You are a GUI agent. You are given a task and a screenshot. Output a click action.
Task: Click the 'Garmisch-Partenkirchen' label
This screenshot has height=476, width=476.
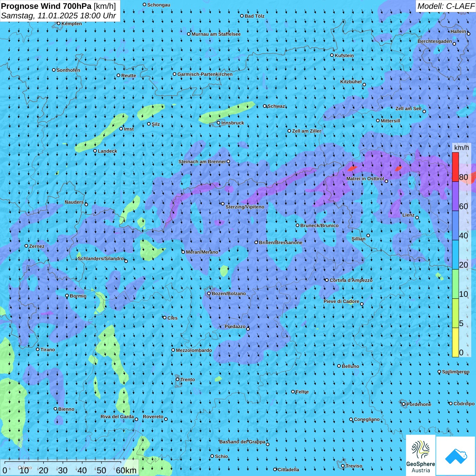coord(205,74)
